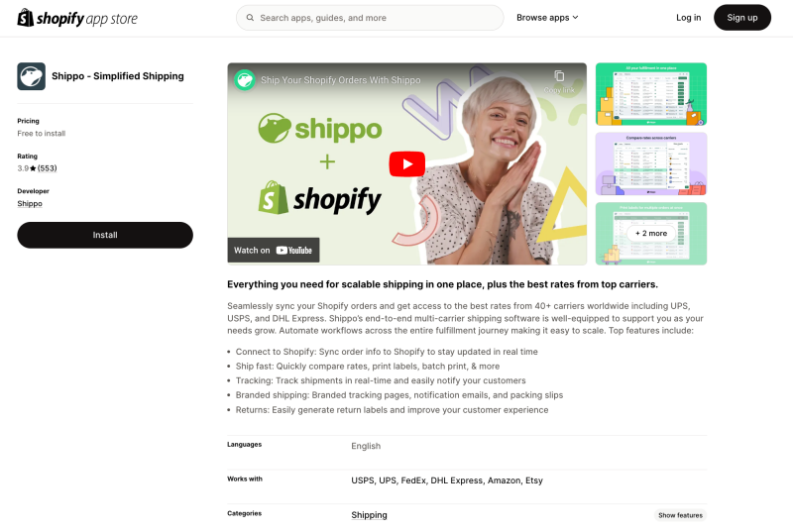Open the green fulfillment screenshot thumbnail
The height and width of the screenshot is (532, 793).
(651, 94)
